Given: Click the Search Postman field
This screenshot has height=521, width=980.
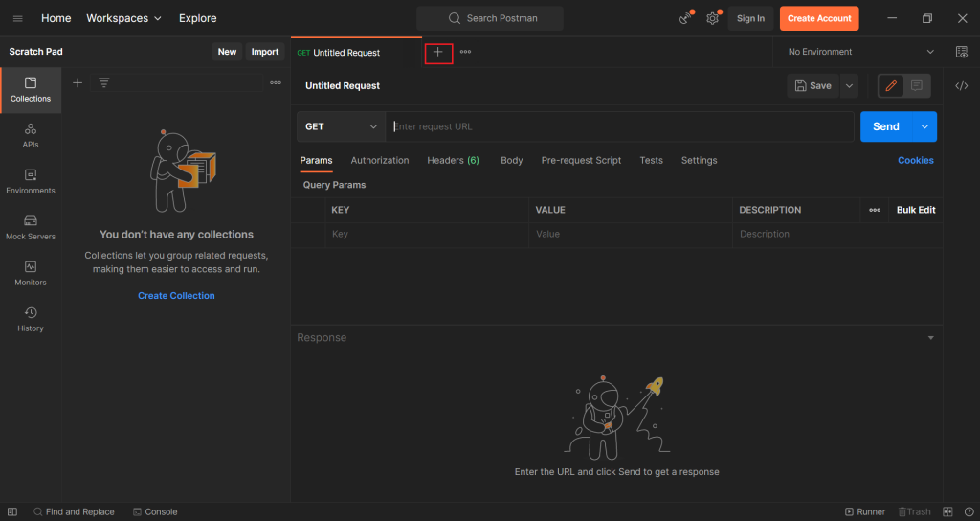Looking at the screenshot, I should coord(490,19).
